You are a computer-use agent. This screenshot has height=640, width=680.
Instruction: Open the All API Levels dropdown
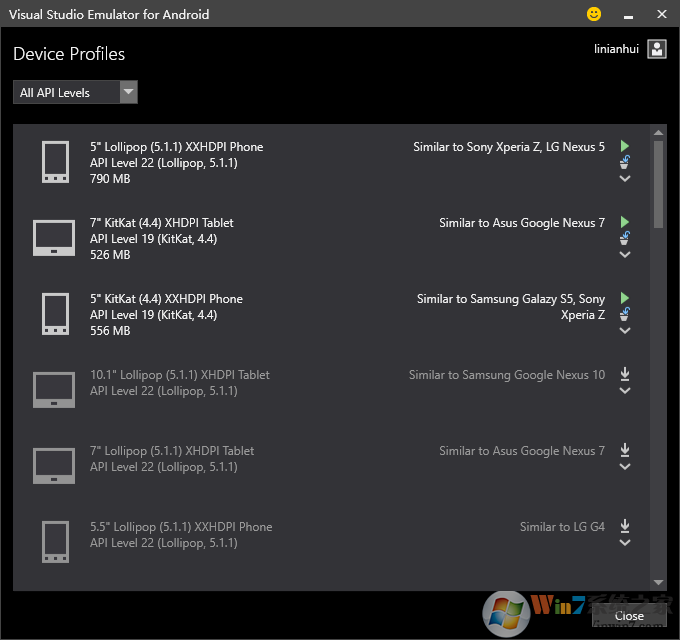pos(128,93)
